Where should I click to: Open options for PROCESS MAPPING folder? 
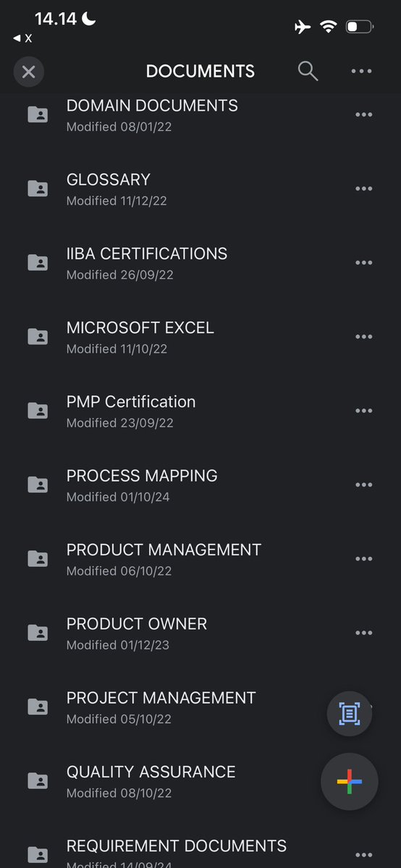(x=364, y=485)
